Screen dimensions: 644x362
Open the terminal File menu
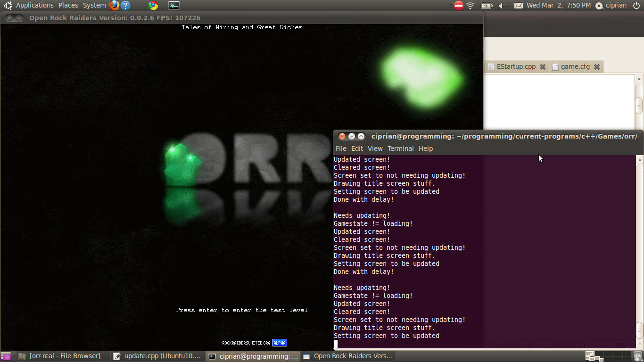pos(341,148)
